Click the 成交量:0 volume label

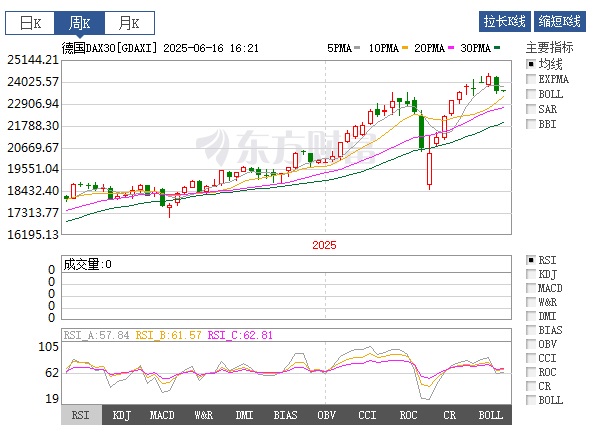tap(87, 264)
